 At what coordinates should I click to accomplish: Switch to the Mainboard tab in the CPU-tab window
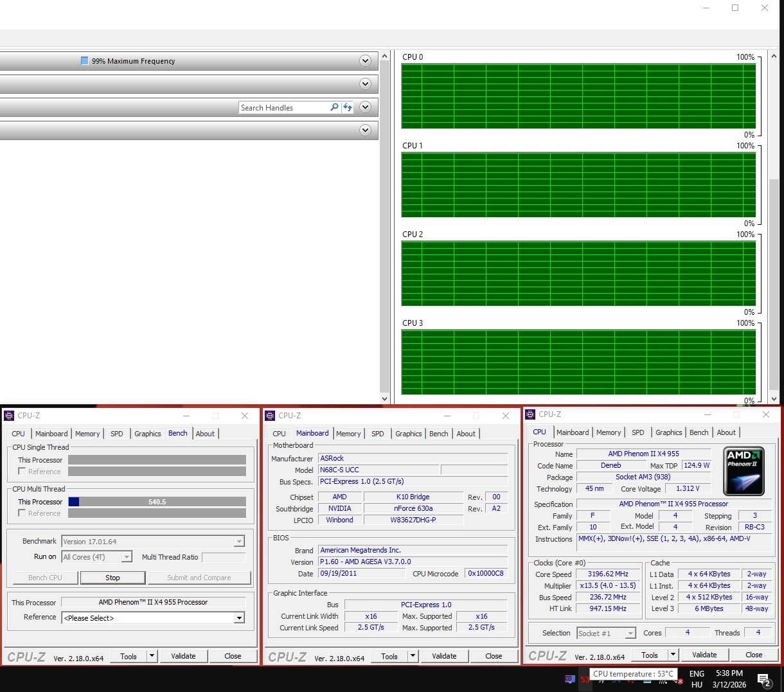click(573, 432)
